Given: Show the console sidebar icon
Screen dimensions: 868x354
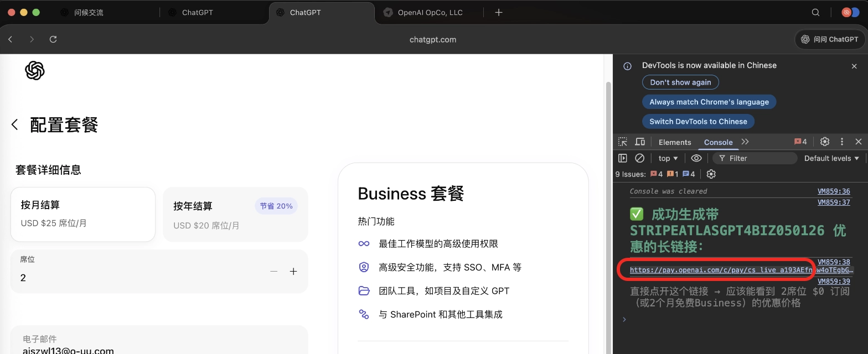Looking at the screenshot, I should [x=623, y=158].
